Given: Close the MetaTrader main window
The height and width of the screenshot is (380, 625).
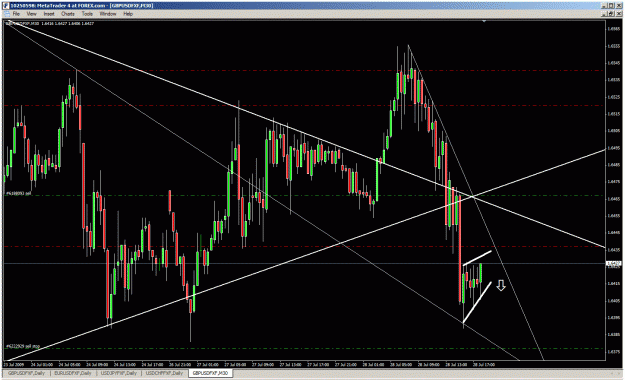Looking at the screenshot, I should [x=619, y=6].
